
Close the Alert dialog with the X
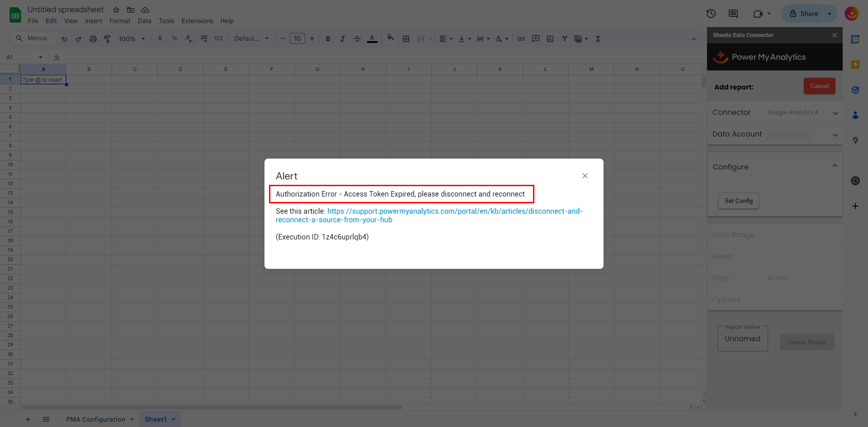pyautogui.click(x=585, y=176)
